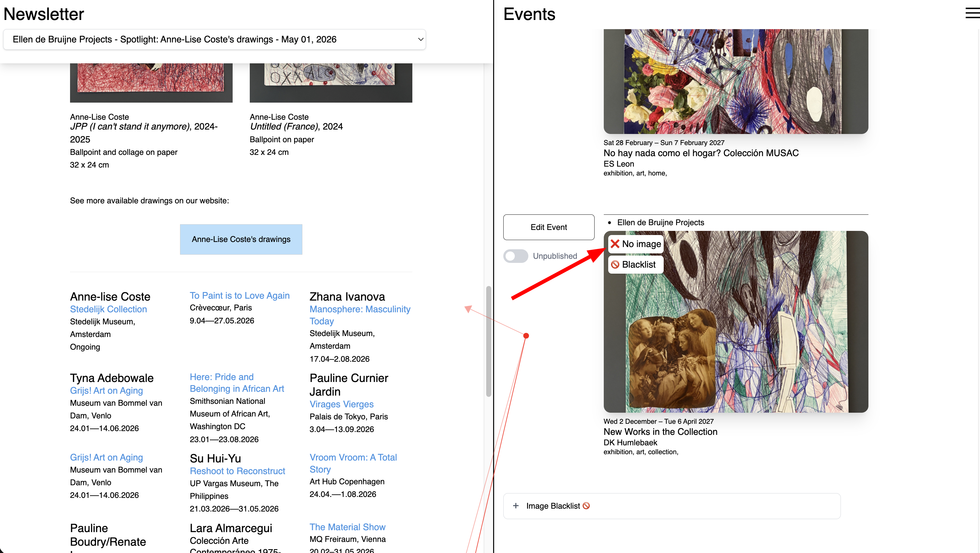Click the Edit Event button

549,227
